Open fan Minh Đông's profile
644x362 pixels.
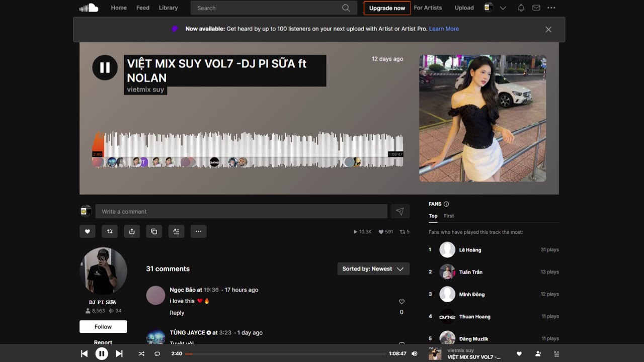(471, 294)
